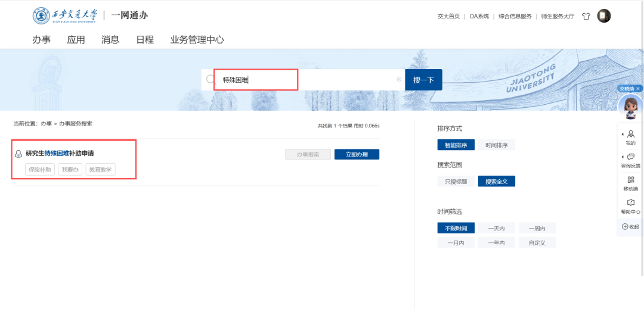Image resolution: width=644 pixels, height=309 pixels.
Task: Click the Xi'an Jiaotong University logo
Action: tap(65, 15)
